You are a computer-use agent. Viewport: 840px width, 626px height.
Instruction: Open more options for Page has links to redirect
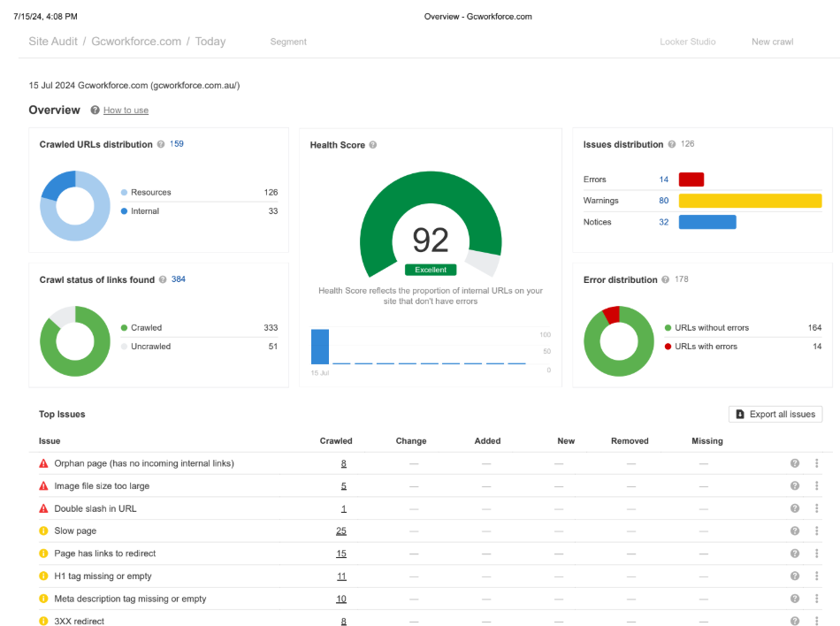(817, 553)
